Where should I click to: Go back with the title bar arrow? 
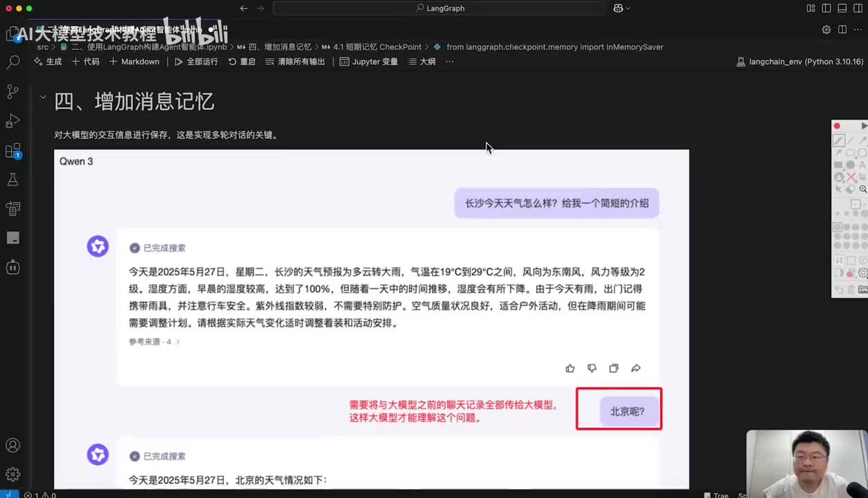point(243,8)
